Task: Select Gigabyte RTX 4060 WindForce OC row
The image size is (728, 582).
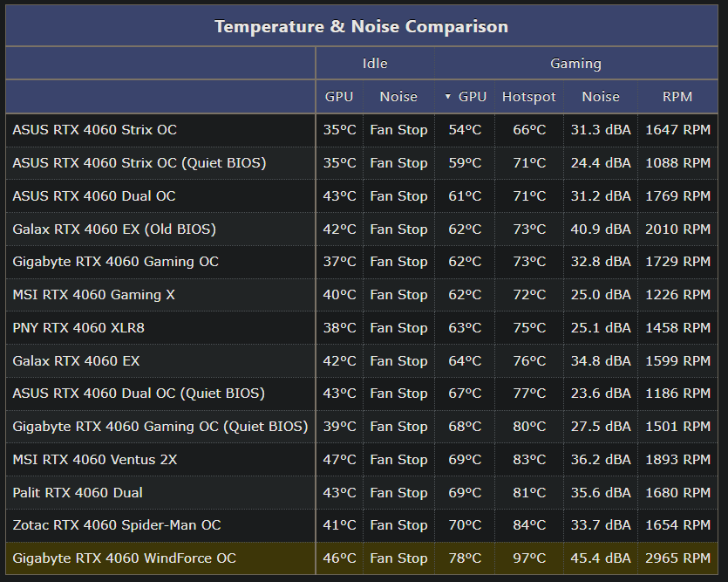Action: click(362, 558)
